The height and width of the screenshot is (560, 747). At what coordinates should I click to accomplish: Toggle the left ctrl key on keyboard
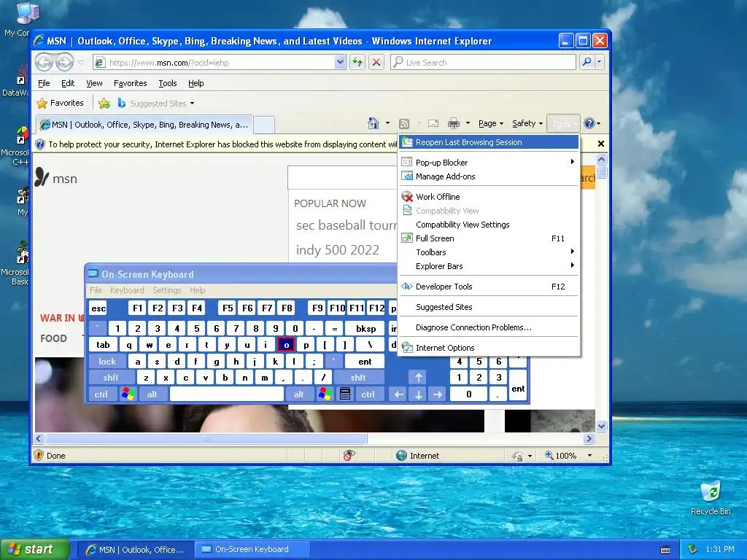coord(101,394)
